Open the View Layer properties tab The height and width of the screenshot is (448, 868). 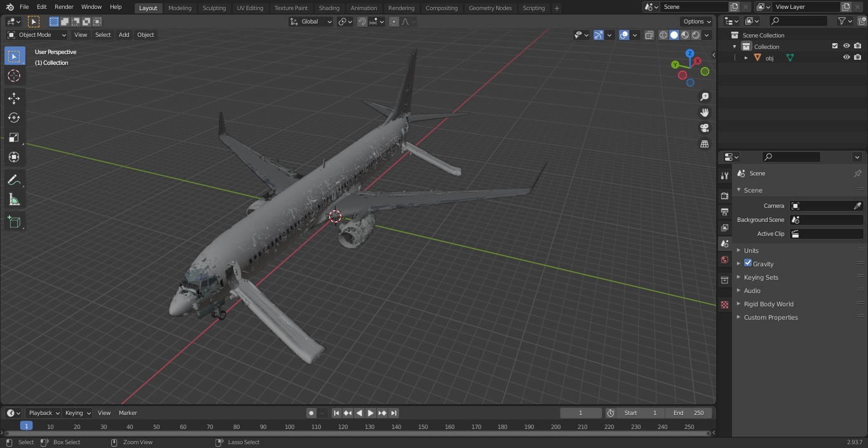pos(724,227)
